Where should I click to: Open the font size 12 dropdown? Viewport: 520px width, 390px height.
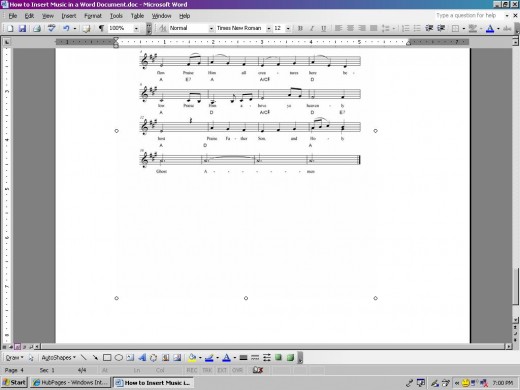click(x=288, y=28)
